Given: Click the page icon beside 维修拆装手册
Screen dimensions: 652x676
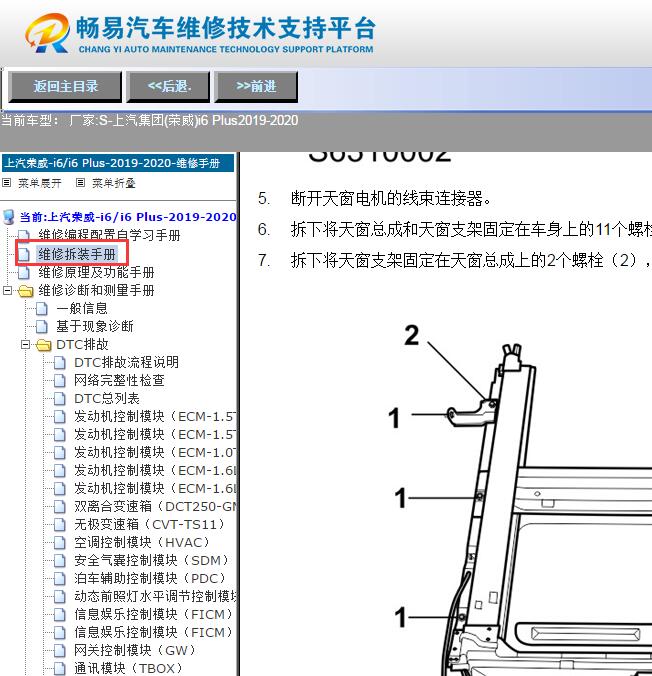Looking at the screenshot, I should 24,254.
